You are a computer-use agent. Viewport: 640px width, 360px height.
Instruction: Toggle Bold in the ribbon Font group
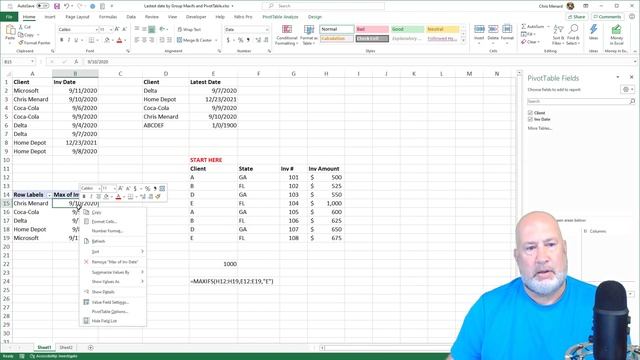pyautogui.click(x=62, y=40)
